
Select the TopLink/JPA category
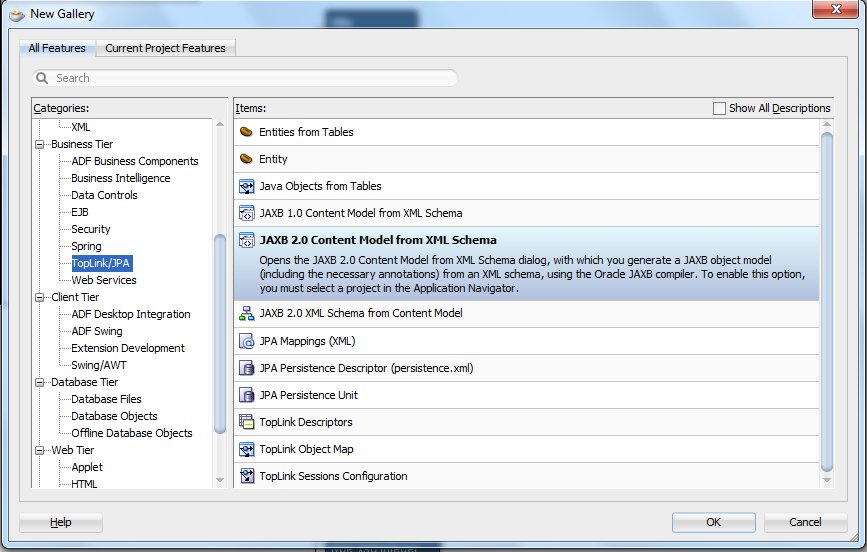(102, 263)
